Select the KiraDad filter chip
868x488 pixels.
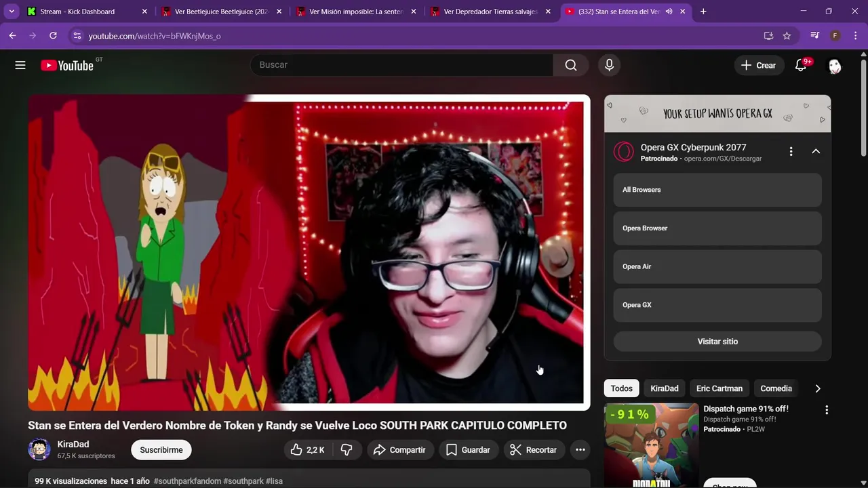665,388
